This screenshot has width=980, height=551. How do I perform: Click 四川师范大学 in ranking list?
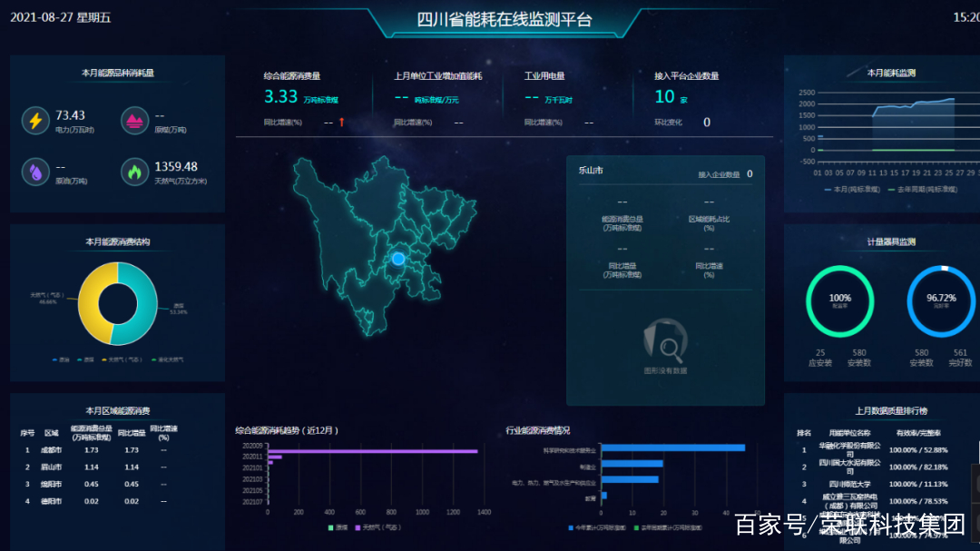point(849,484)
